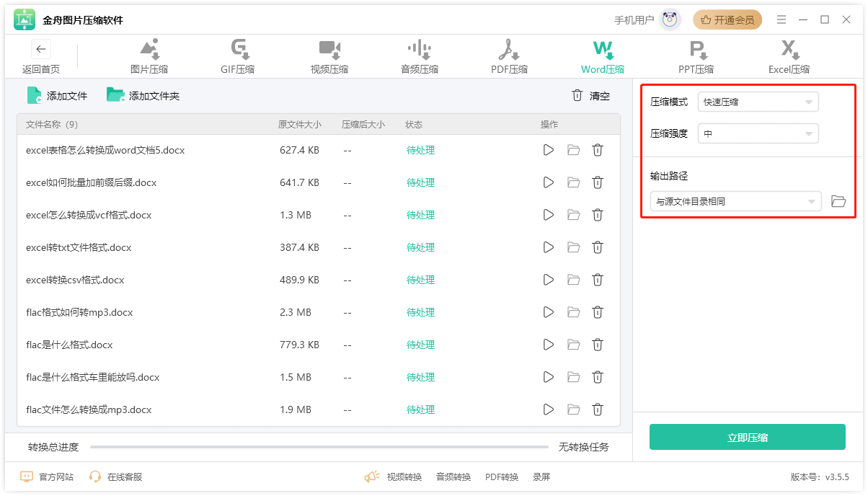868x496 pixels.
Task: Delete excel表格怎么转换成word文档5.docx from list
Action: coord(598,150)
